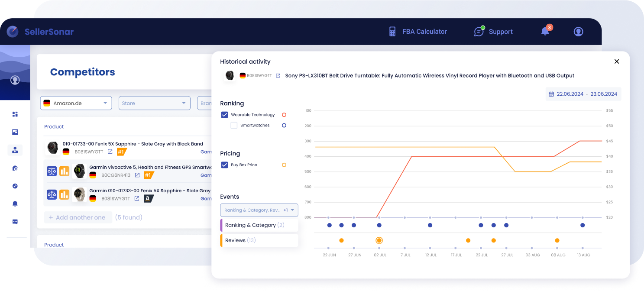The height and width of the screenshot is (291, 644).
Task: Click Fenix 5X Black Band watch thumbnail
Action: coord(52,148)
